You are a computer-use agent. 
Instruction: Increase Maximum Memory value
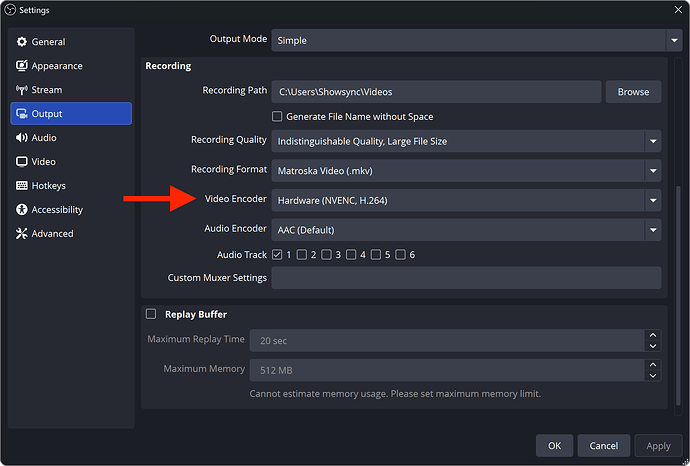[653, 364]
